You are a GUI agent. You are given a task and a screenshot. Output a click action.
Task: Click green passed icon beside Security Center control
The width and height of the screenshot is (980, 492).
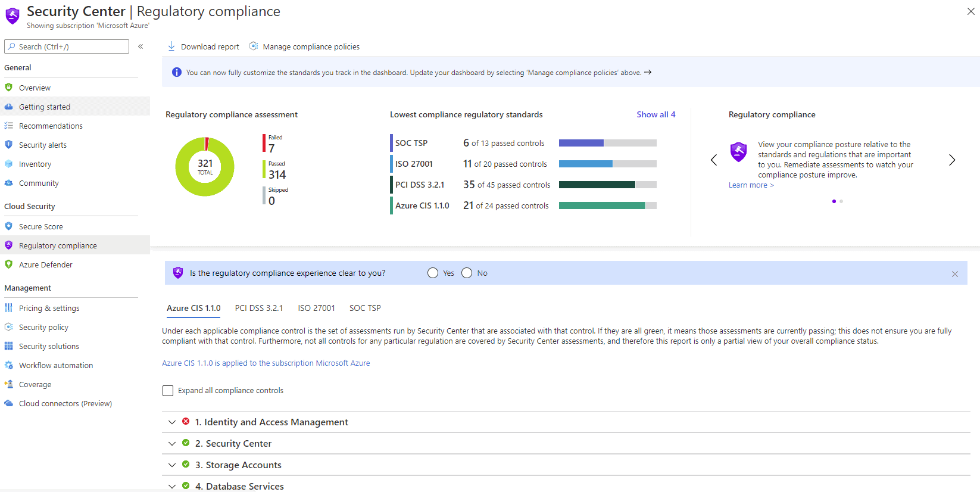pos(186,443)
